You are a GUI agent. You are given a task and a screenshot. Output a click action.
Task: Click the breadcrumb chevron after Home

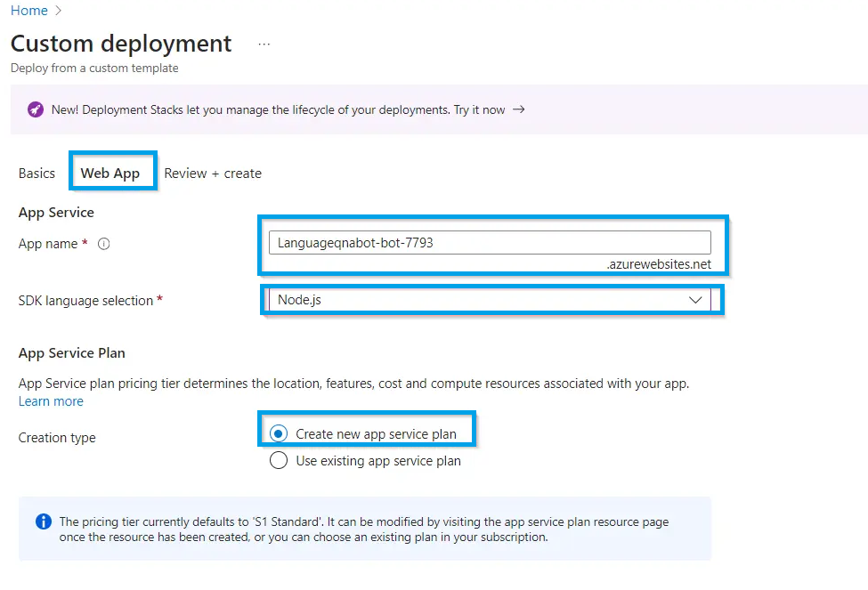59,11
